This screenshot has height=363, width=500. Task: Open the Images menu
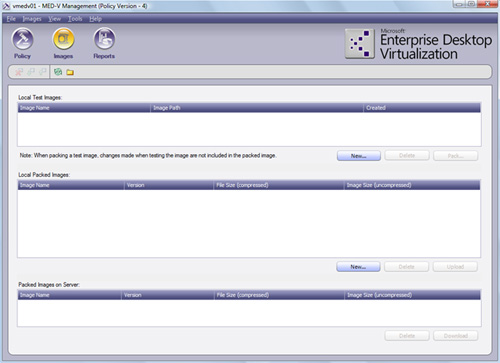click(x=32, y=19)
